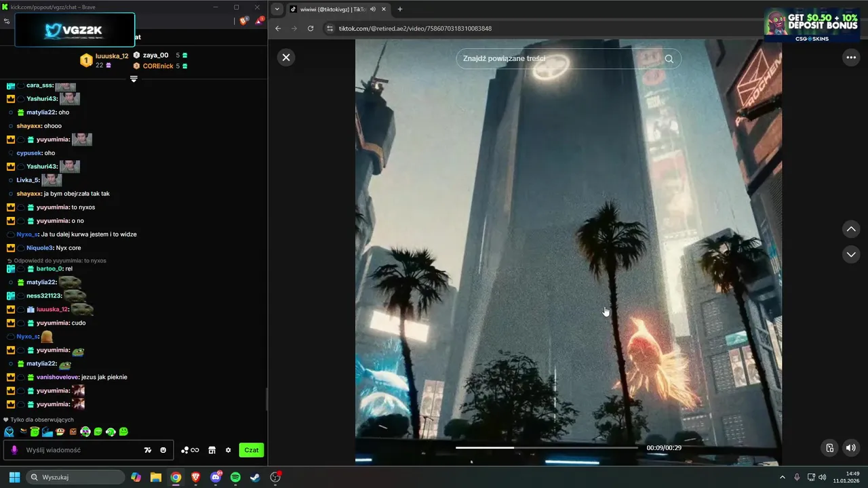Mute the TikTok tab via speaker icon
Image resolution: width=868 pixels, height=488 pixels.
(x=373, y=9)
